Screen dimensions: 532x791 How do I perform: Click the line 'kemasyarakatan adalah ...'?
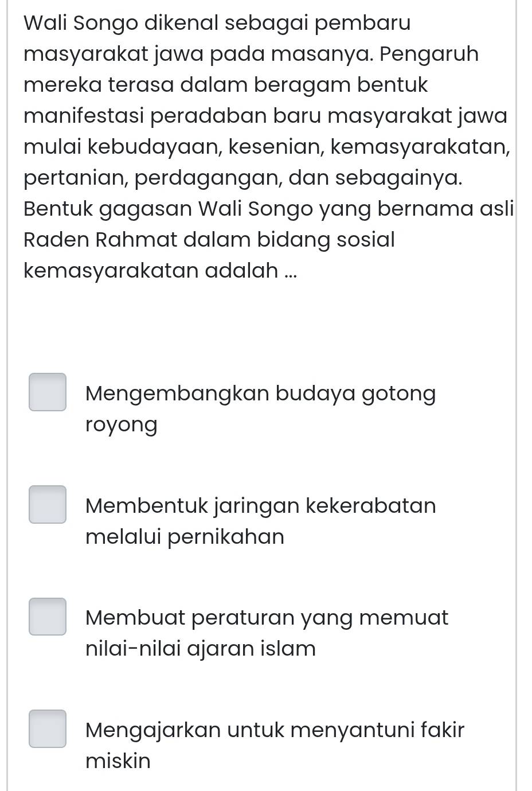[161, 270]
